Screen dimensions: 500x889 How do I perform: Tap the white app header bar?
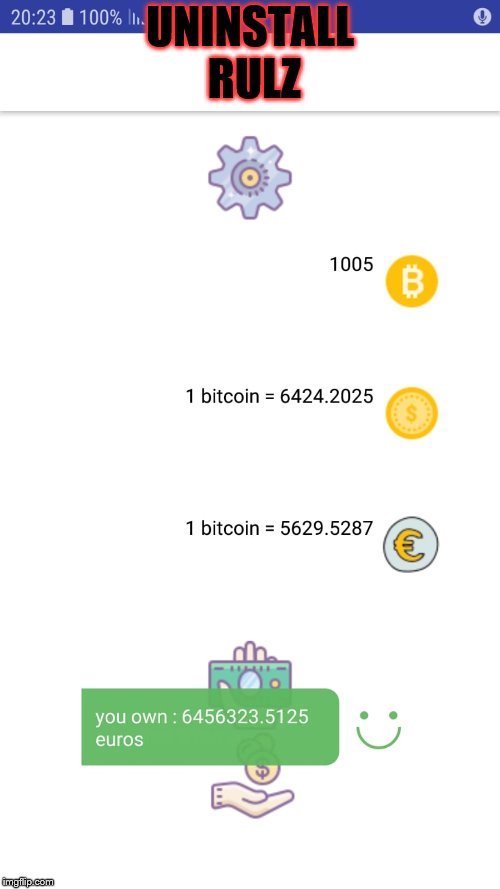pos(250,72)
